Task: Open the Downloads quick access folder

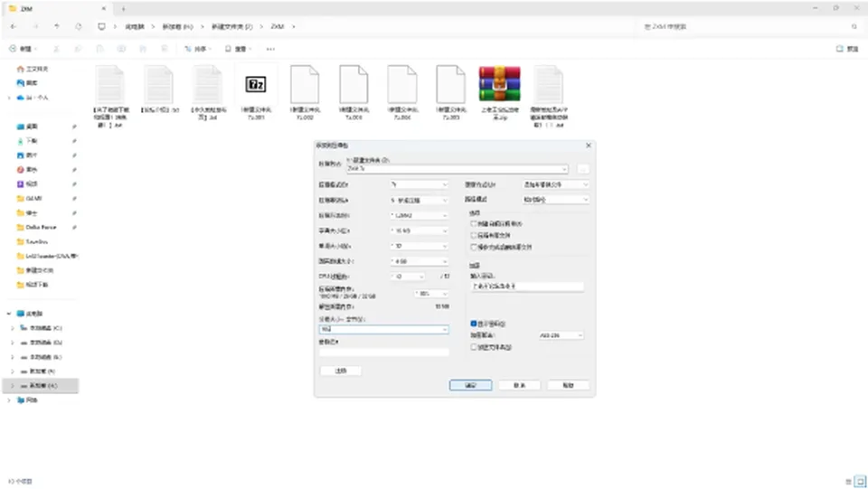Action: tap(27, 141)
